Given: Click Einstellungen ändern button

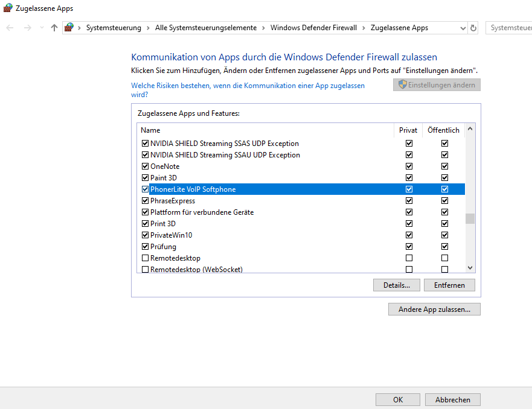Looking at the screenshot, I should point(437,84).
